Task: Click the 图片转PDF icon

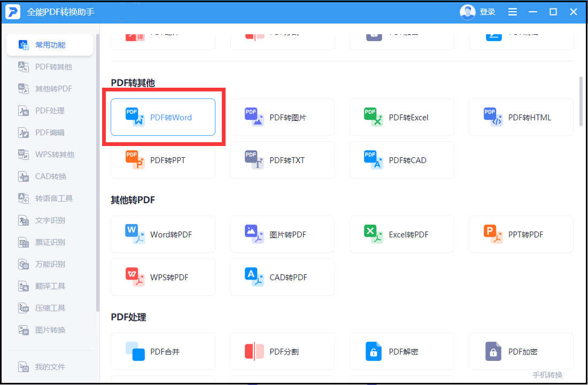Action: [254, 234]
